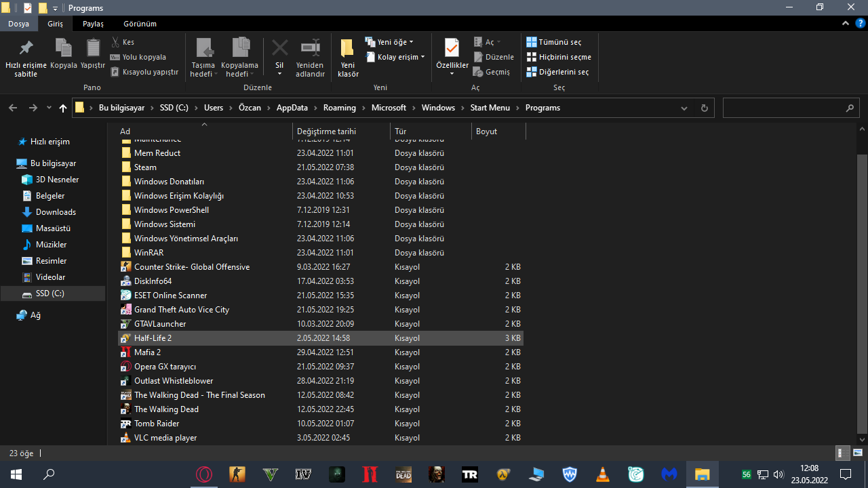868x488 pixels.
Task: Switch to large icons view toggle
Action: 857,453
